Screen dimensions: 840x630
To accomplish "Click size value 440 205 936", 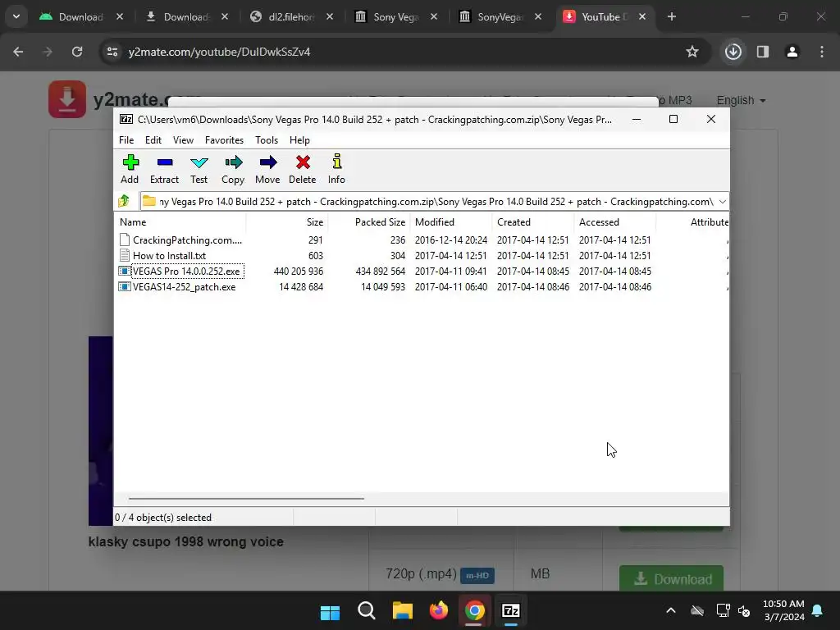I will point(299,271).
